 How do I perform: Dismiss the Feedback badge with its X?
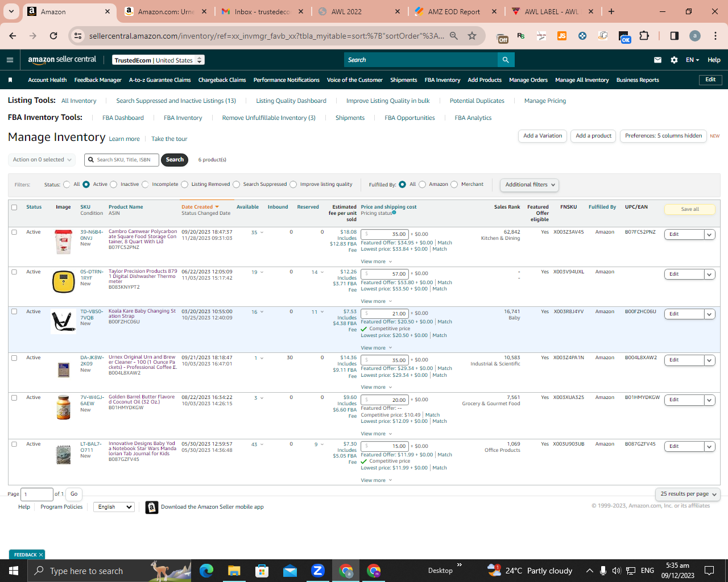pos(41,555)
